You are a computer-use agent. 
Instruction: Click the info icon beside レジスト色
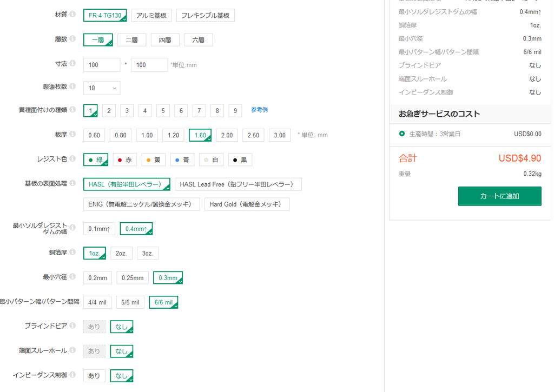click(x=74, y=159)
